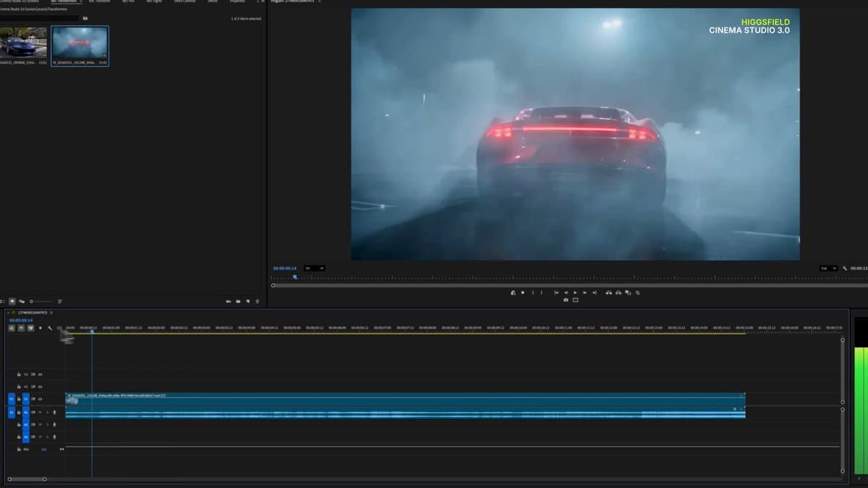Open the Fit zoom level dropdown
The image size is (868, 488).
(315, 268)
